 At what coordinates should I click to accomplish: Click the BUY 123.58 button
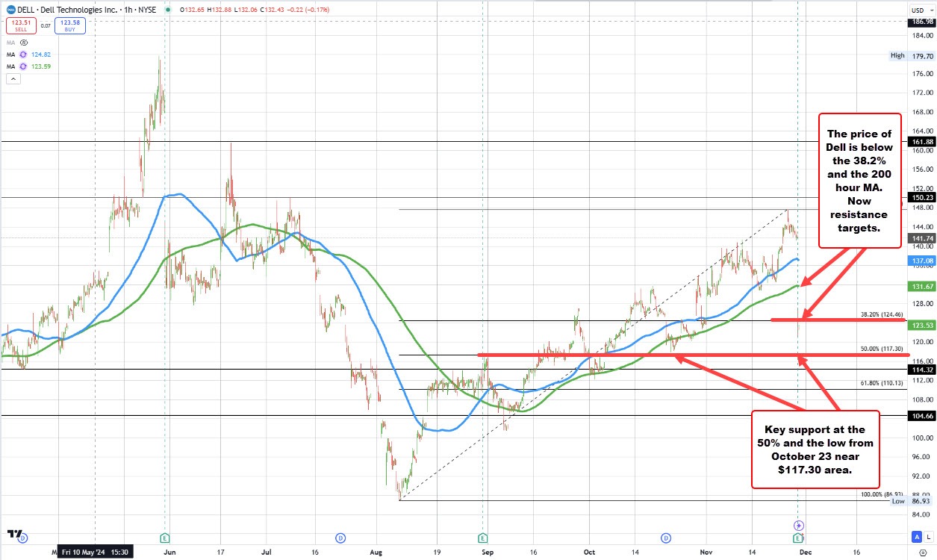(x=73, y=25)
